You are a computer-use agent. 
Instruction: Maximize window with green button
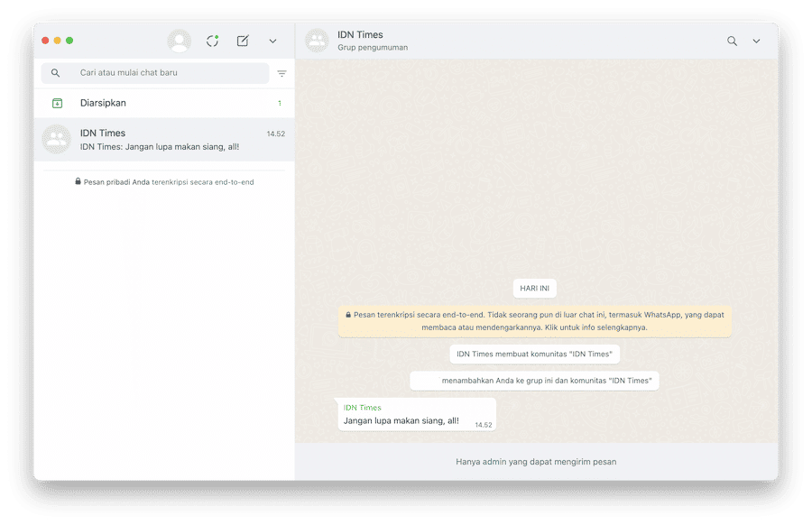pos(69,41)
